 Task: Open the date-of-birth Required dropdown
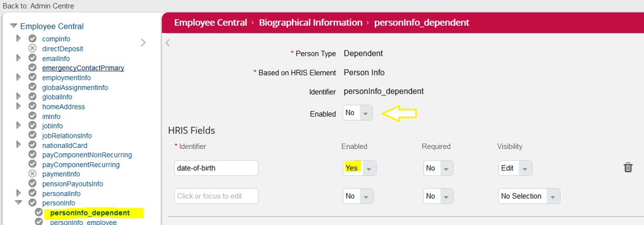438,168
